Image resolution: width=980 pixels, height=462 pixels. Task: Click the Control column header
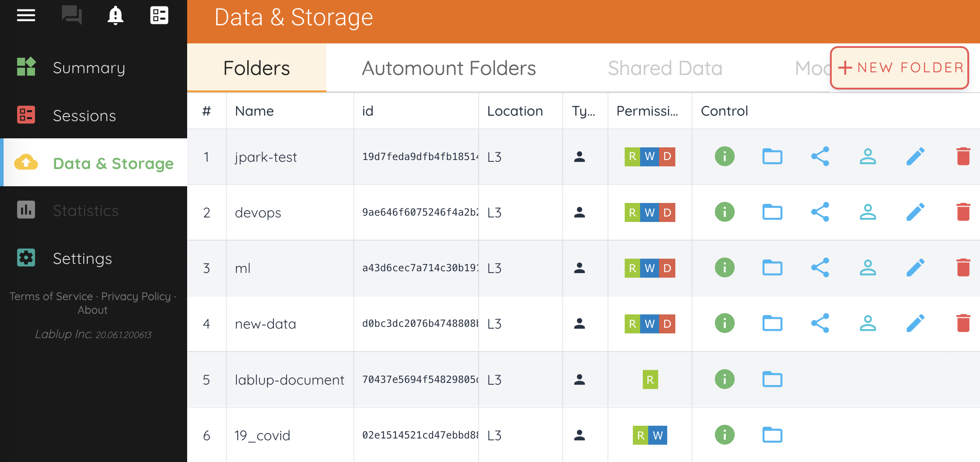724,111
